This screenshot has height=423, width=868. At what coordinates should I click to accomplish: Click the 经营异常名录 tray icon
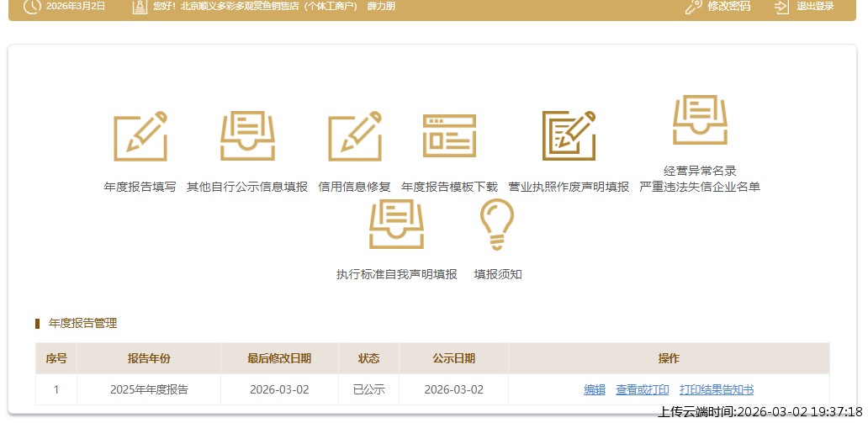pyautogui.click(x=700, y=120)
